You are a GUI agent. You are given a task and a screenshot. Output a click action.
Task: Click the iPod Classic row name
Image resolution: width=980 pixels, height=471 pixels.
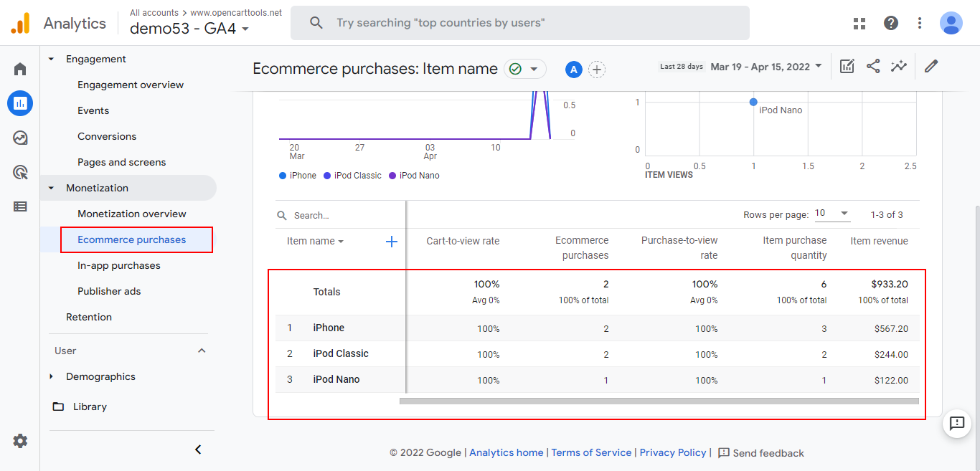(x=341, y=353)
